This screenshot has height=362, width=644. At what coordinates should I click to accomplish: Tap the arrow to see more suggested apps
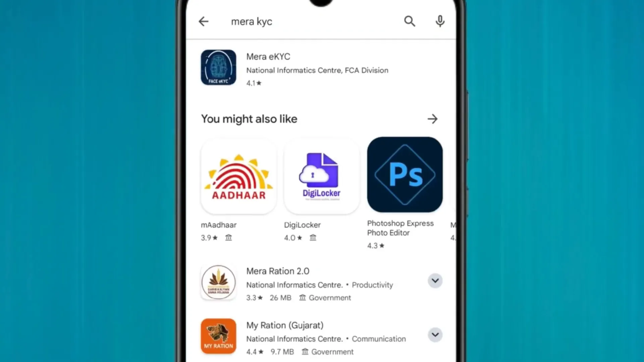[x=432, y=118]
